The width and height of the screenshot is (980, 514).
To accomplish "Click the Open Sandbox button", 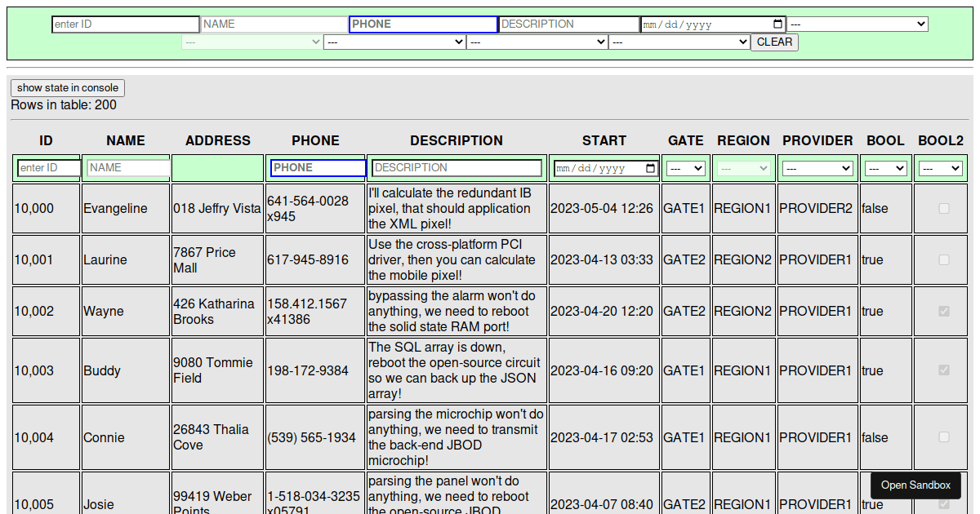I will point(915,485).
